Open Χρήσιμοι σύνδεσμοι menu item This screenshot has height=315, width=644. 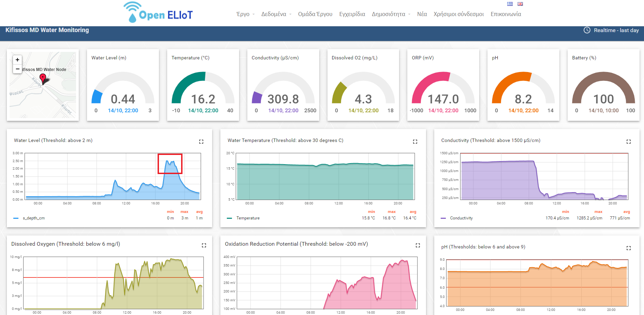point(458,14)
